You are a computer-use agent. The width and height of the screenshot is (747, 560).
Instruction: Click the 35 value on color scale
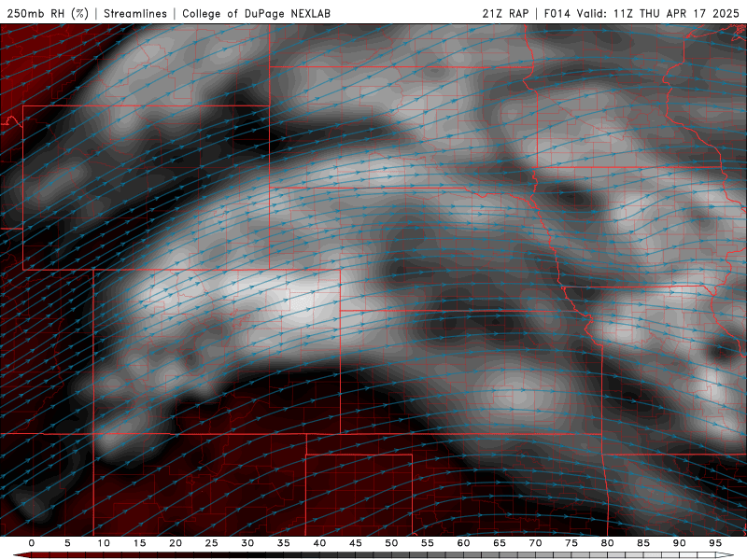pyautogui.click(x=284, y=543)
